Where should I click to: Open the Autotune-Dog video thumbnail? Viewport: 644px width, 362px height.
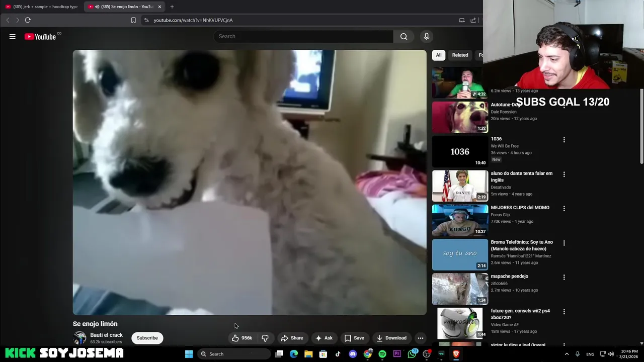pyautogui.click(x=460, y=117)
